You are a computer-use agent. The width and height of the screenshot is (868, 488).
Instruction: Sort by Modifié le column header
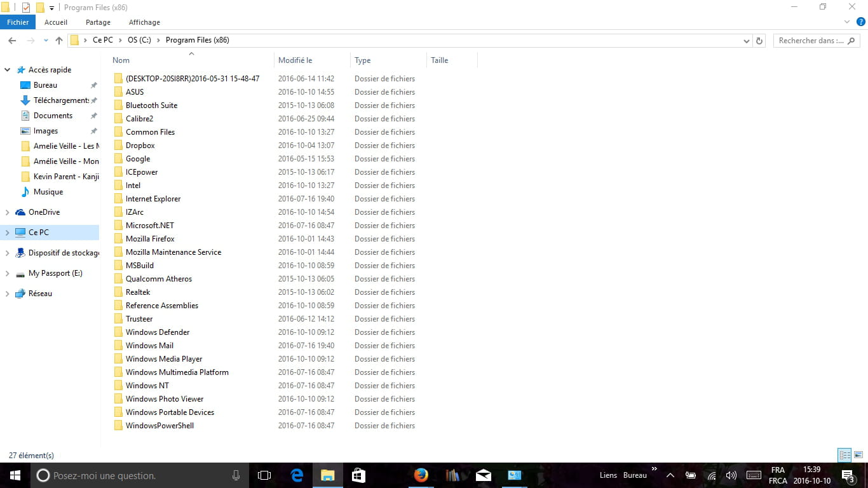295,60
